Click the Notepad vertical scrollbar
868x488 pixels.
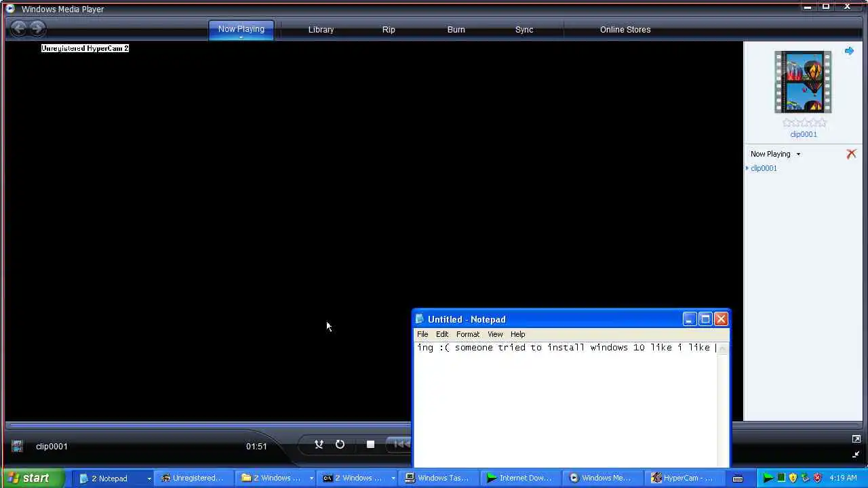click(x=723, y=404)
